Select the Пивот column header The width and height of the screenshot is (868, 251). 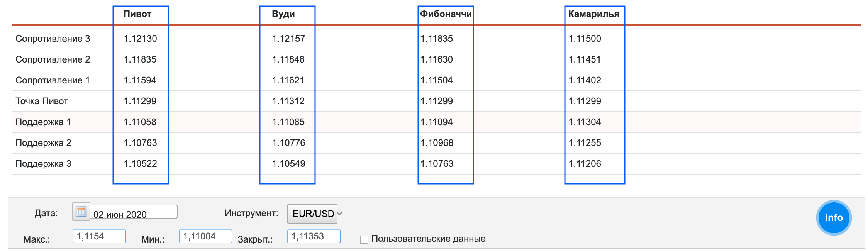[137, 14]
